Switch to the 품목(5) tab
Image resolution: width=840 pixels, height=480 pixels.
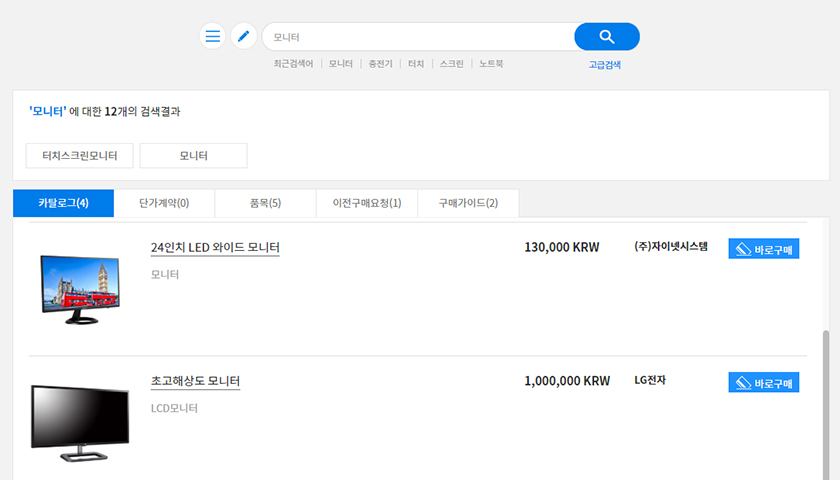(x=265, y=203)
